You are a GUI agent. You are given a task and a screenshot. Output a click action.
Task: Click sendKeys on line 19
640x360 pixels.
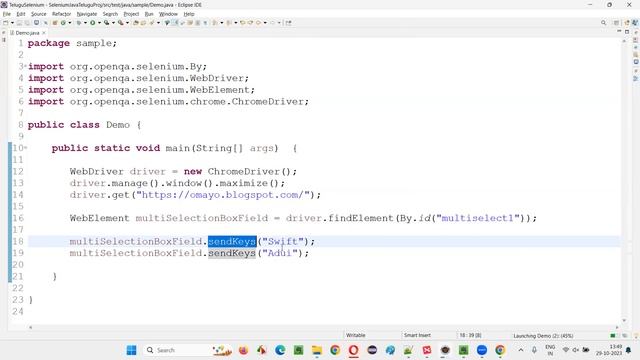click(232, 253)
